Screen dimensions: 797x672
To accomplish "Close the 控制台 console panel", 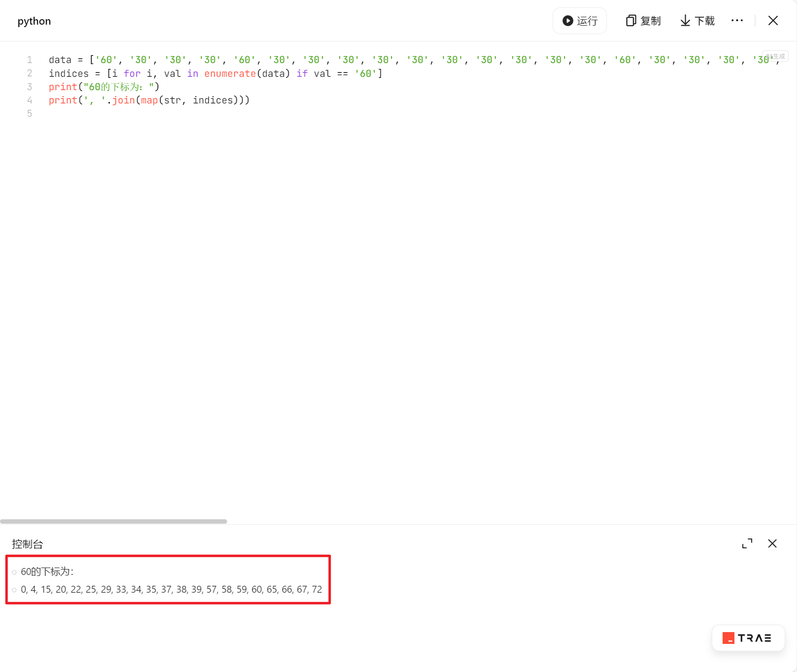I will coord(772,543).
